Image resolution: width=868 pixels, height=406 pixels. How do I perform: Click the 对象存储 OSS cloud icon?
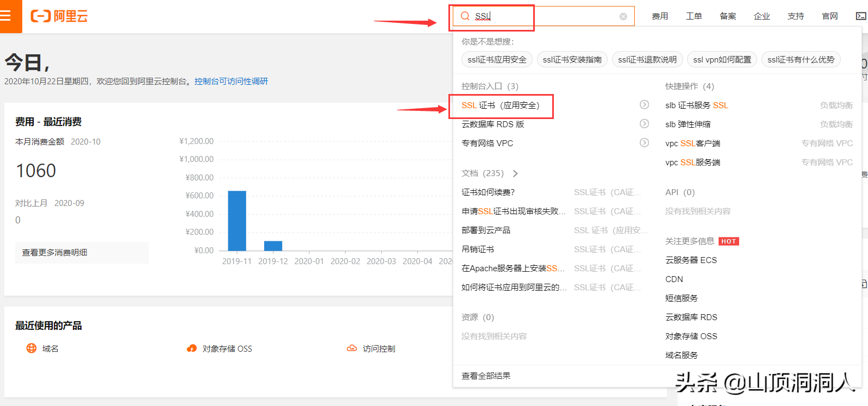pyautogui.click(x=191, y=348)
